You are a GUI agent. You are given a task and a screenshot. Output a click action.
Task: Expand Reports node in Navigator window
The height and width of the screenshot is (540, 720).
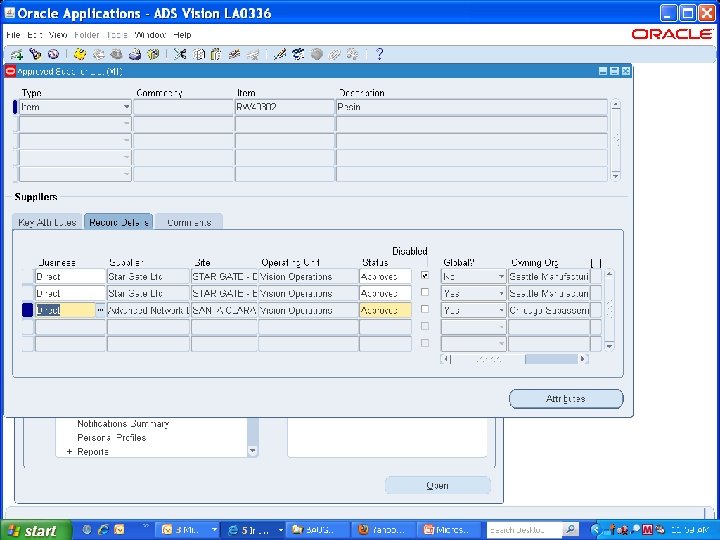click(69, 452)
